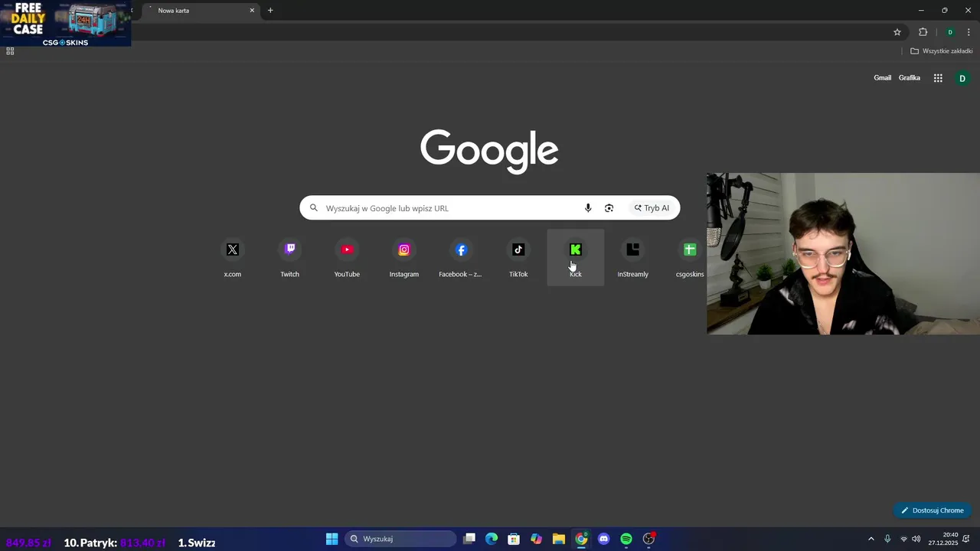Open the Facebook shortcut
Image resolution: width=980 pixels, height=551 pixels.
(x=461, y=258)
